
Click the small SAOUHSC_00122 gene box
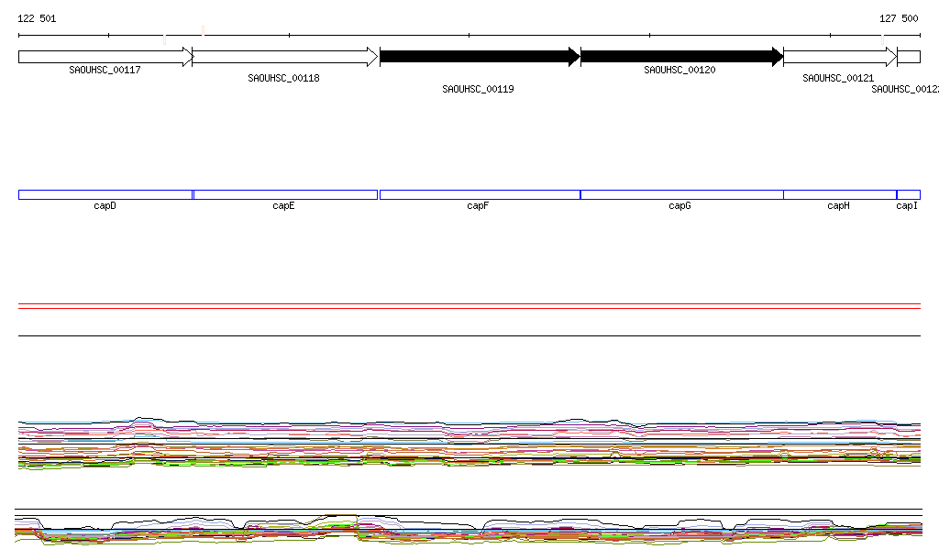pyautogui.click(x=909, y=57)
